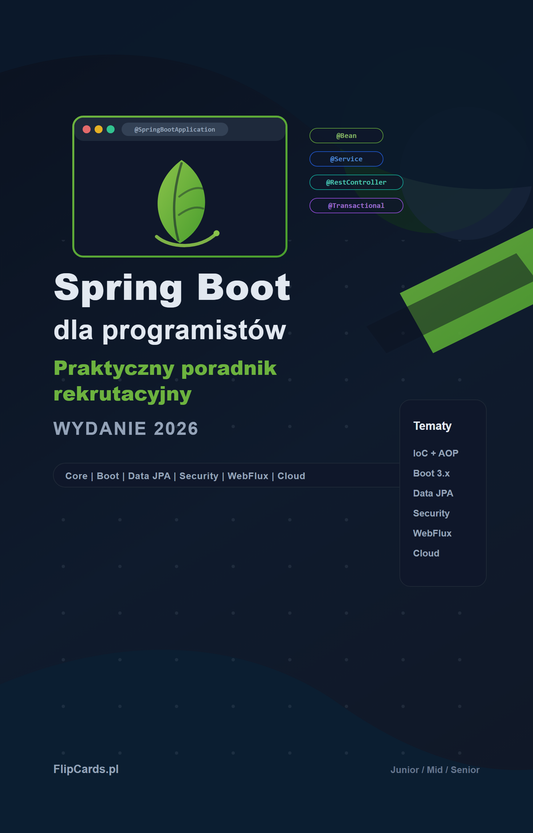Select the @Bean annotation tag

346,135
